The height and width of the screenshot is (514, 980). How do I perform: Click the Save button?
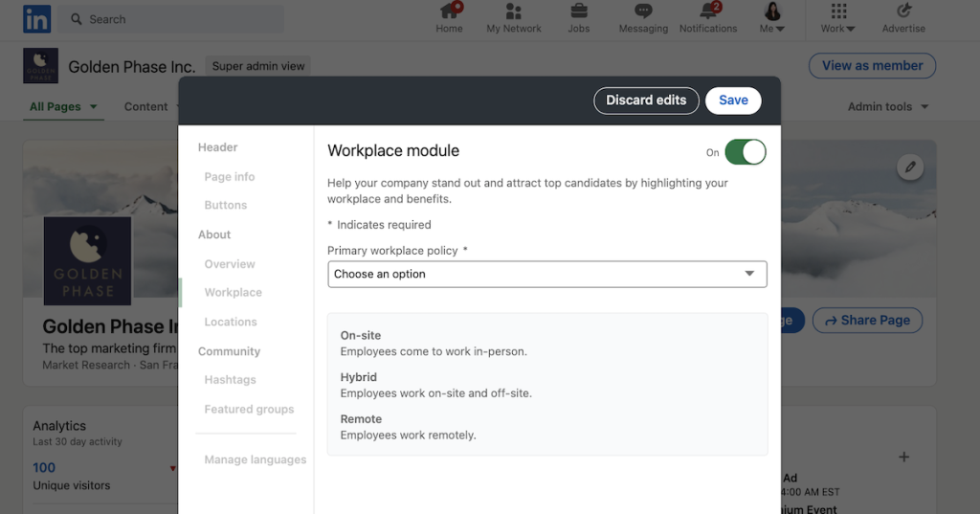click(733, 101)
